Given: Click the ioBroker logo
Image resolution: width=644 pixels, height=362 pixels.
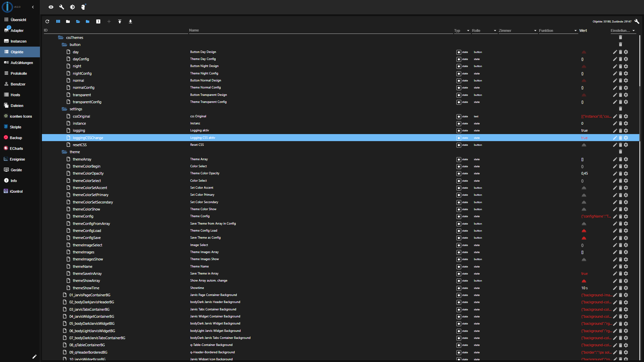Looking at the screenshot, I should (x=7, y=7).
